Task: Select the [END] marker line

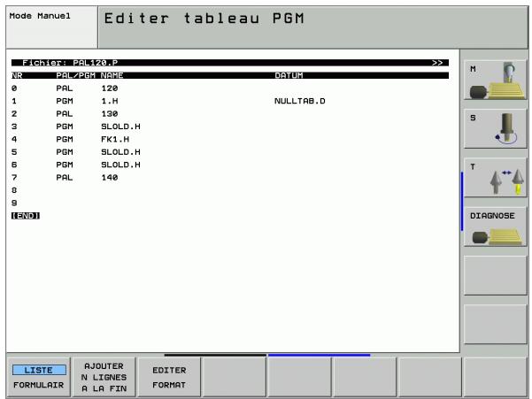Action: (26, 216)
